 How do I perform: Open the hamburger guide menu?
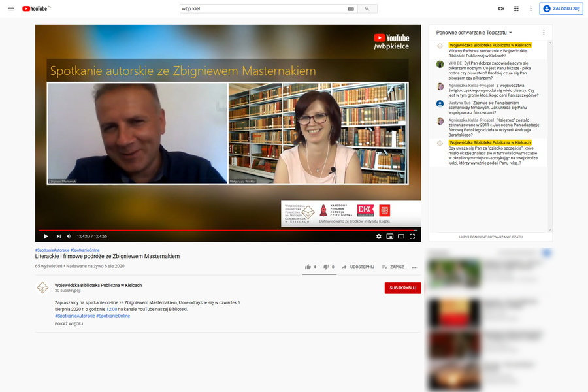pos(11,8)
